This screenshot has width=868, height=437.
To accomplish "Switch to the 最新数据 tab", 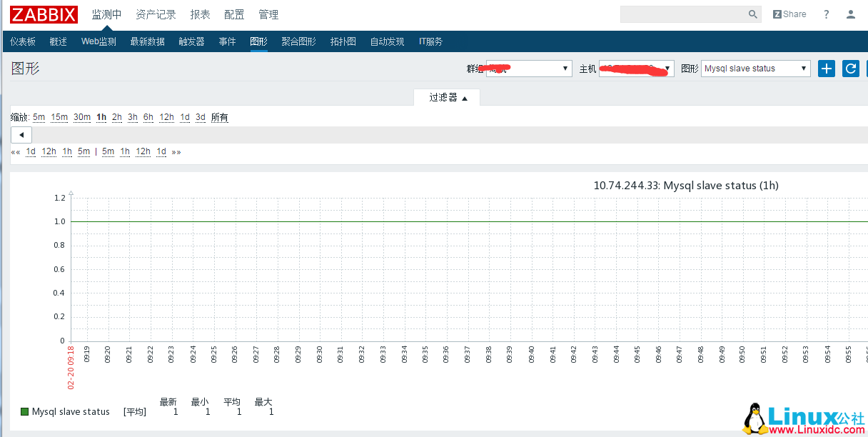I will click(x=147, y=41).
